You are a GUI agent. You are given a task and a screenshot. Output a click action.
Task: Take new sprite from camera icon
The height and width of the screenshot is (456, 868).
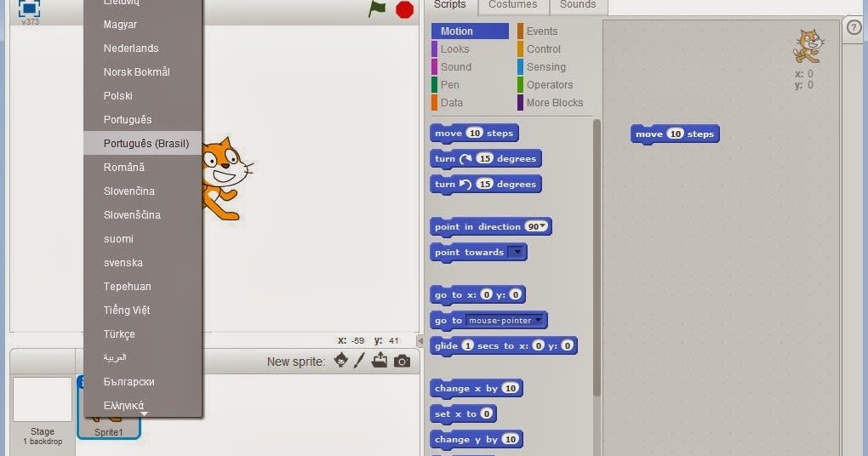tap(403, 362)
